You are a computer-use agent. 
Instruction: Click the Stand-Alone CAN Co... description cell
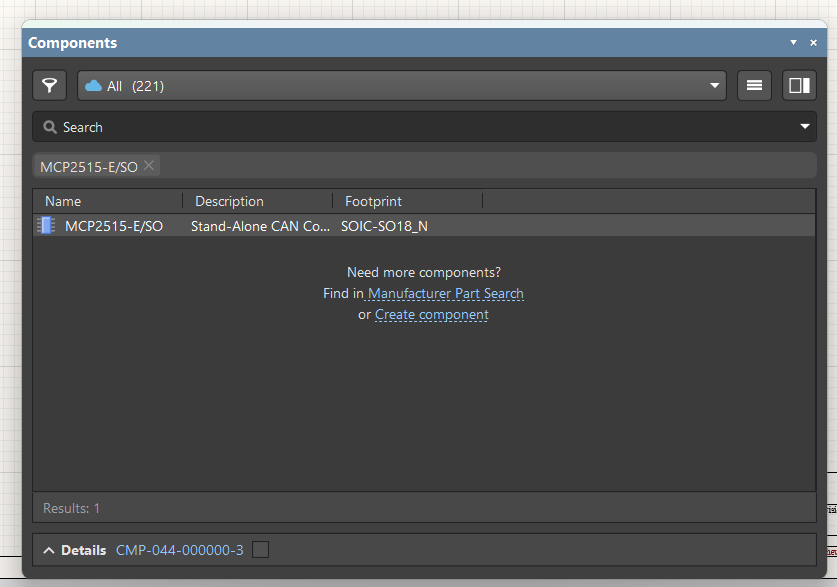(260, 226)
